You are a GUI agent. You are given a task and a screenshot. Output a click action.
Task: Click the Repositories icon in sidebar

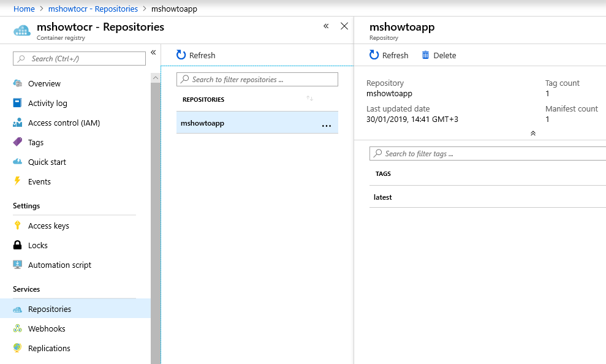[17, 309]
